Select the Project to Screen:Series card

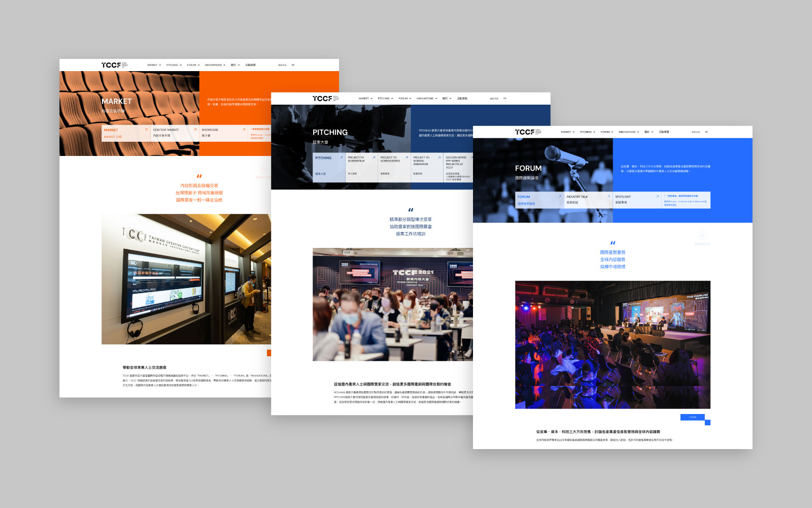click(x=394, y=167)
